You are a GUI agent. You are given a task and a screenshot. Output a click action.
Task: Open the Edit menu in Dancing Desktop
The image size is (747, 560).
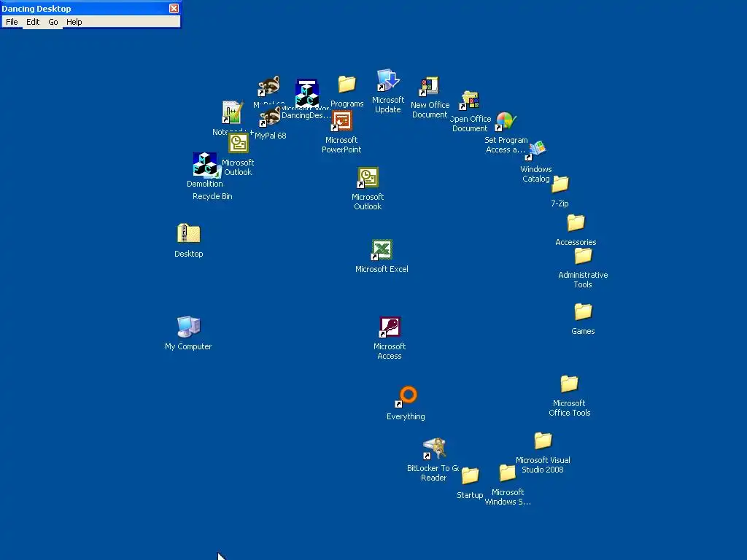coord(33,22)
